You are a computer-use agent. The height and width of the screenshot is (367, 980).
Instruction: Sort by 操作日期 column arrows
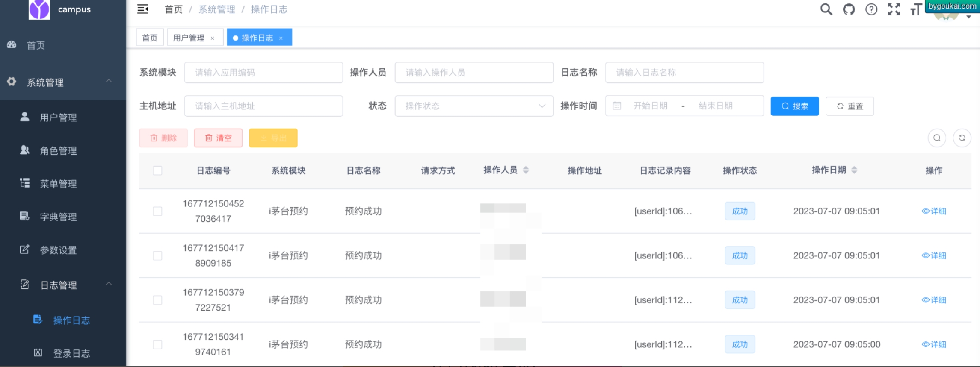854,170
